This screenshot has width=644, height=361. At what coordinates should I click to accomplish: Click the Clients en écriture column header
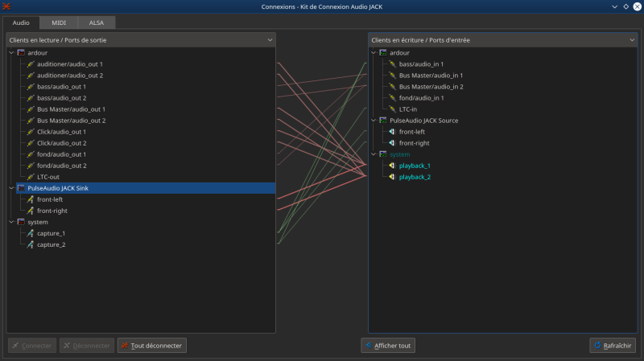(502, 39)
